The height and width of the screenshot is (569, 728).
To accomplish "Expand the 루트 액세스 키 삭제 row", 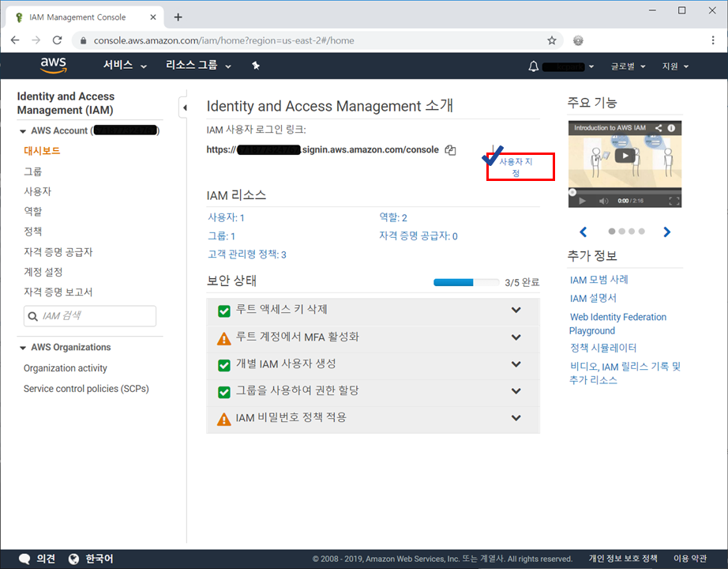I will 516,310.
